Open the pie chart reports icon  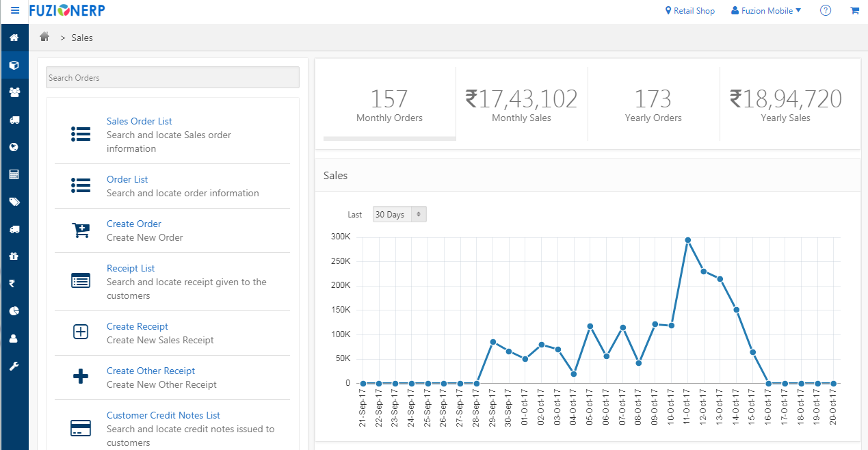click(x=14, y=310)
